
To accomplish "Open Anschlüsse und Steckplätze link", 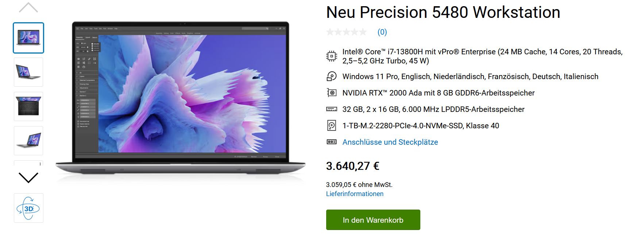I will 390,142.
